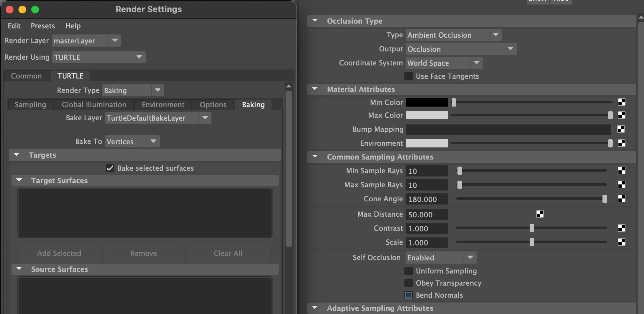The width and height of the screenshot is (644, 314).
Task: Switch to the Global Illumination tab
Action: [x=94, y=105]
